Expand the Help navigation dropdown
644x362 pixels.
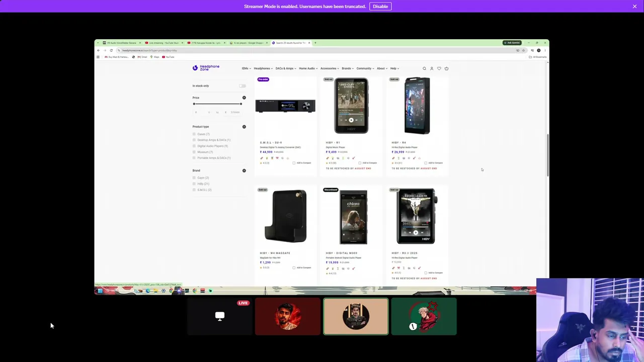pyautogui.click(x=394, y=68)
